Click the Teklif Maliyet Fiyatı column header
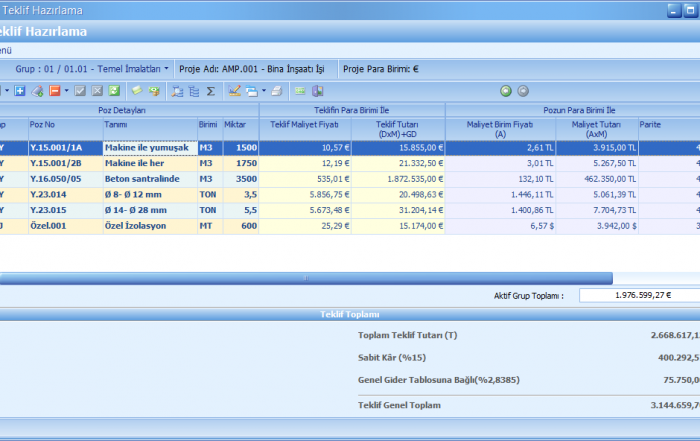Viewport: 700px width, 441px height. pyautogui.click(x=305, y=125)
